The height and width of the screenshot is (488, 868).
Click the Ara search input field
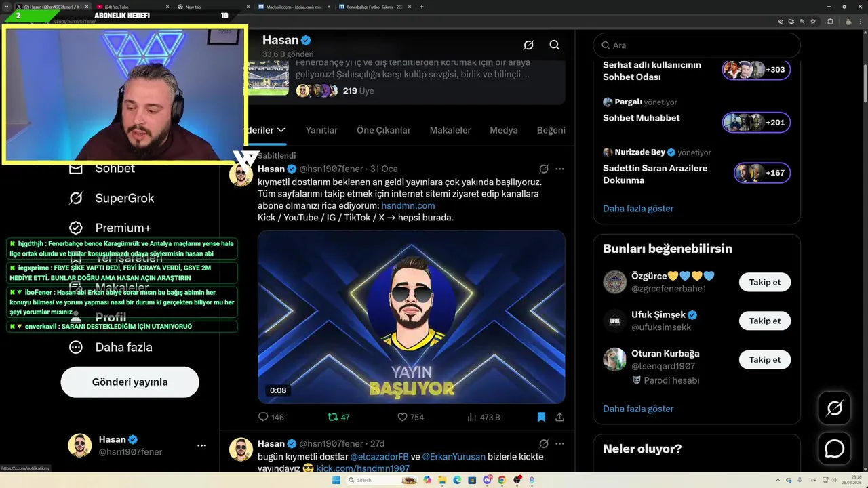coord(697,45)
